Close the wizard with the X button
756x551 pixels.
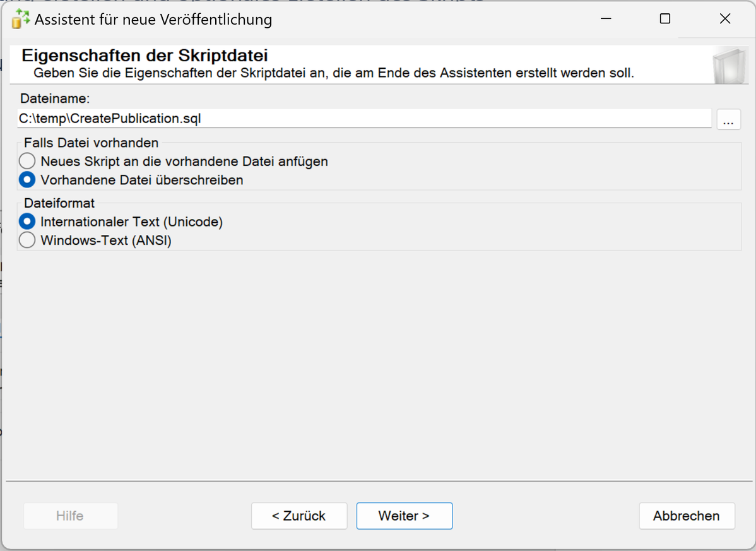[724, 19]
